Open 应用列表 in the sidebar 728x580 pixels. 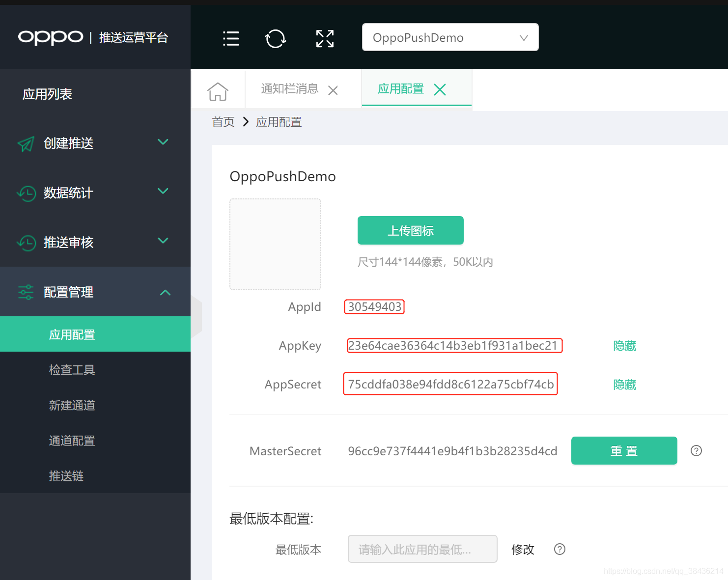[47, 94]
